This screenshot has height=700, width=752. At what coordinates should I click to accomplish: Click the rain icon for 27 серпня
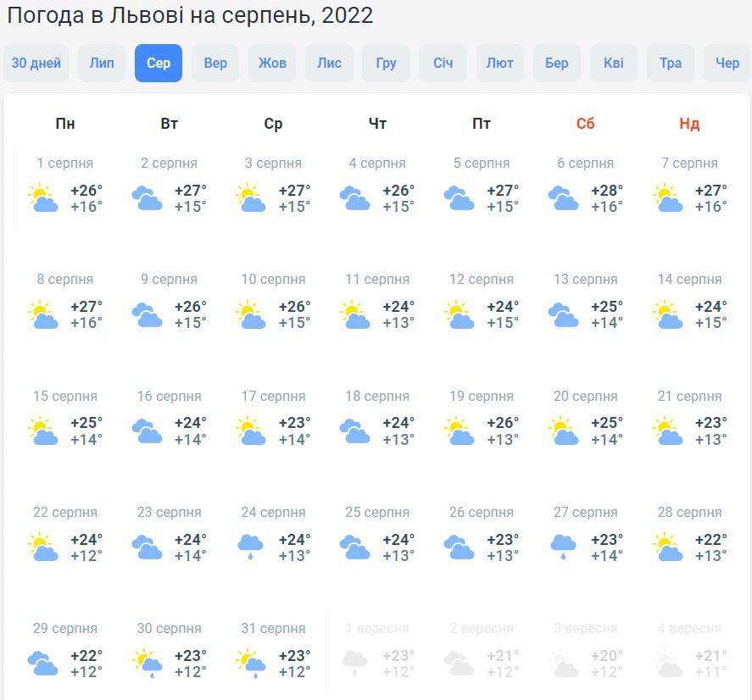click(x=563, y=547)
